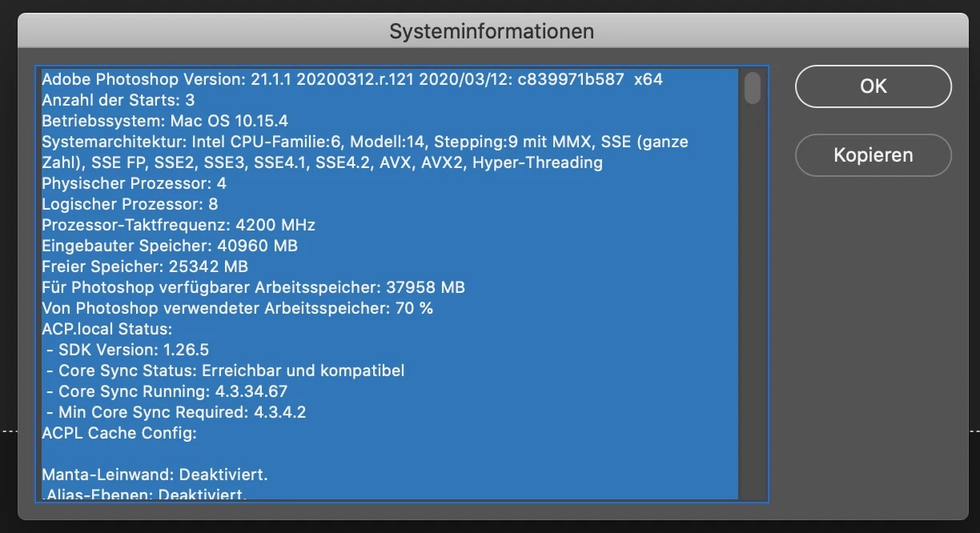Image resolution: width=980 pixels, height=533 pixels.
Task: Click the "Systemarchitektur: Intel CPU-Familie:6" line
Action: point(365,142)
